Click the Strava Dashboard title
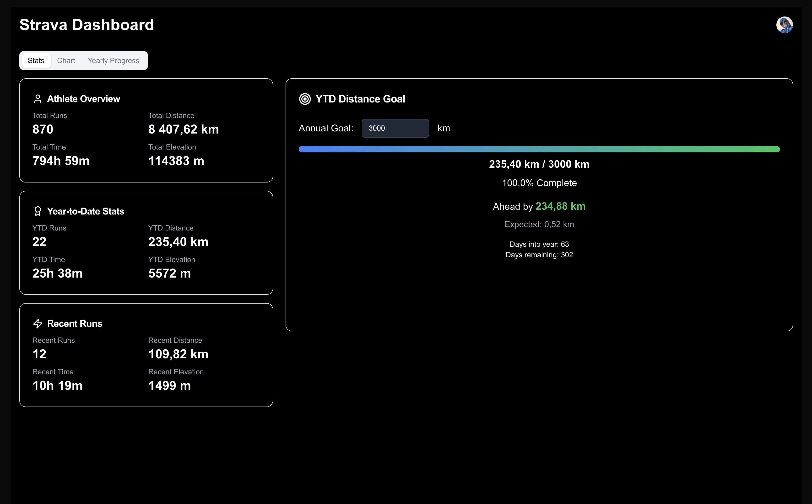This screenshot has height=504, width=812. click(87, 25)
